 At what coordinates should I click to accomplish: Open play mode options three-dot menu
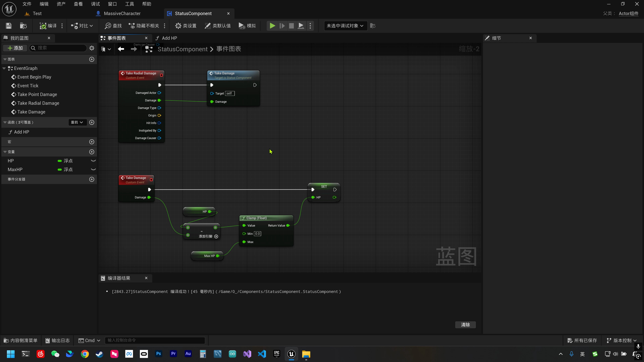click(x=310, y=26)
